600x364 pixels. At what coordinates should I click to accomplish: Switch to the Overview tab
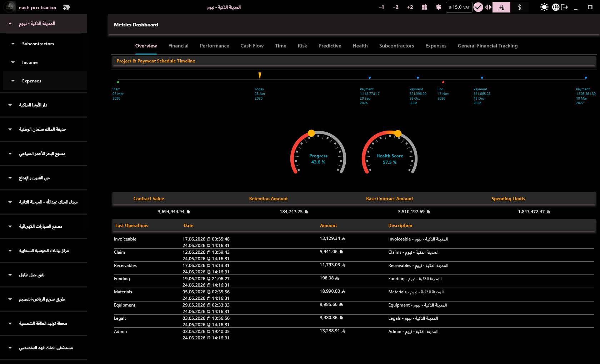146,46
